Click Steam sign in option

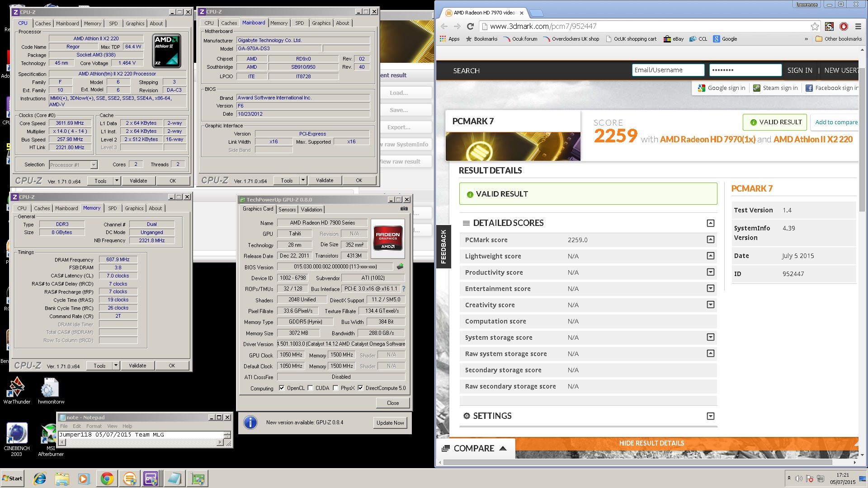pyautogui.click(x=775, y=88)
